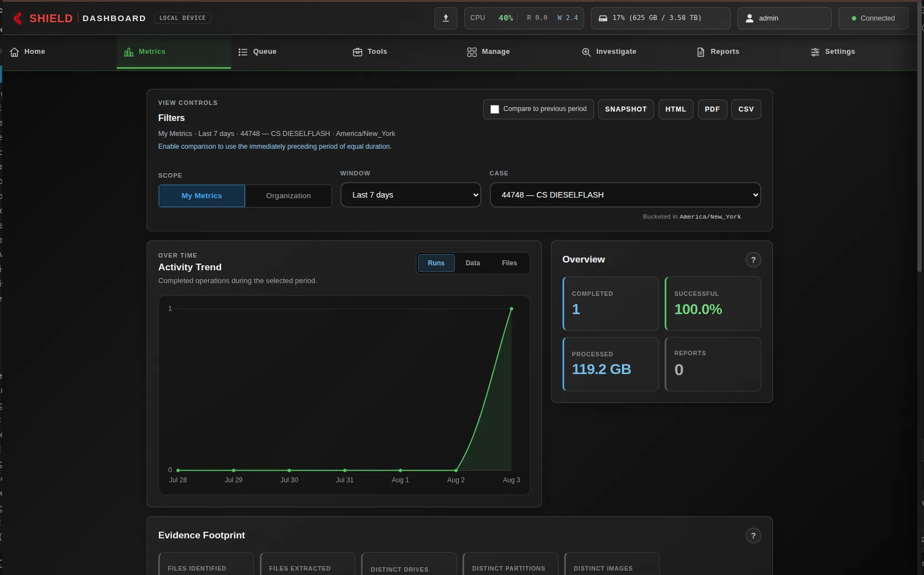Select the Metrics tab
The width and height of the screenshot is (924, 575).
point(174,52)
